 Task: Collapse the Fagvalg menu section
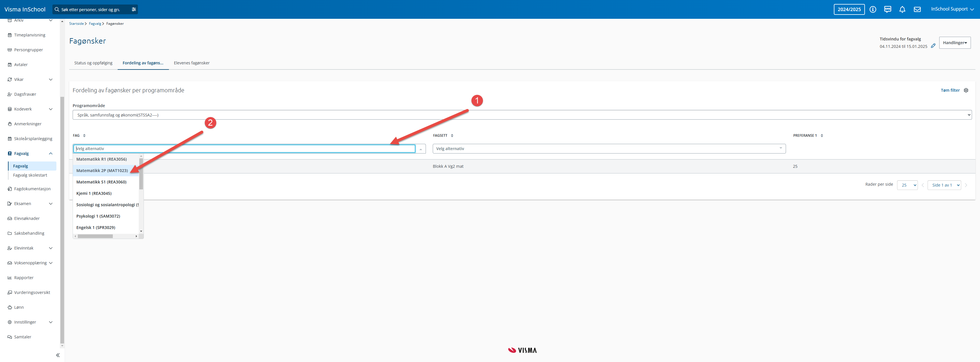[51, 154]
